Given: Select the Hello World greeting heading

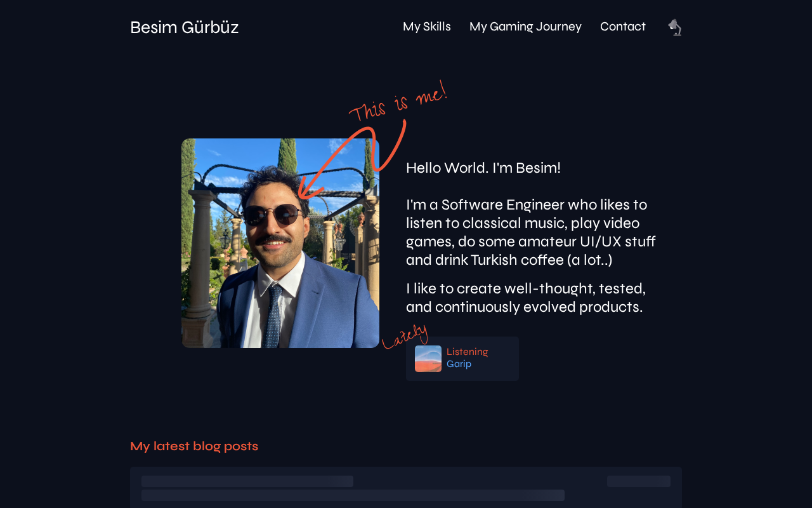Looking at the screenshot, I should pos(483,168).
